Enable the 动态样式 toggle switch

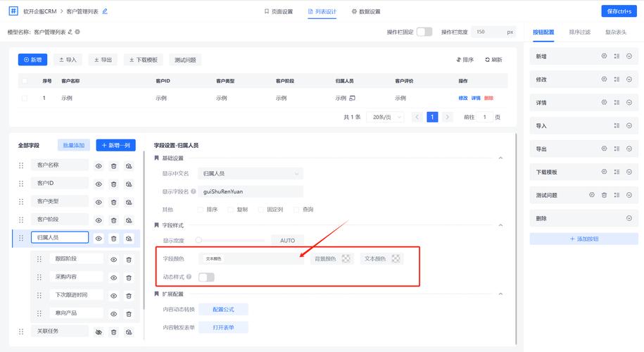[206, 277]
